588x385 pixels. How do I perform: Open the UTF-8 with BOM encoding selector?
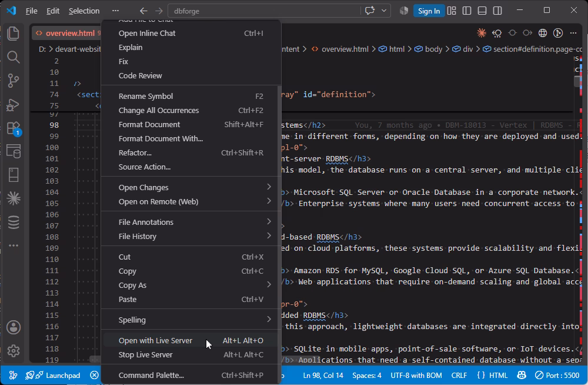coord(416,375)
